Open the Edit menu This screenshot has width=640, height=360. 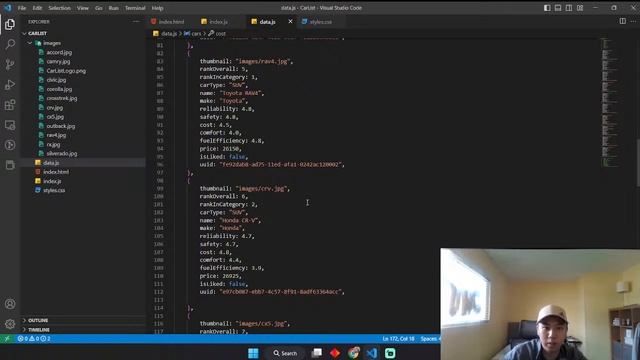[x=37, y=8]
